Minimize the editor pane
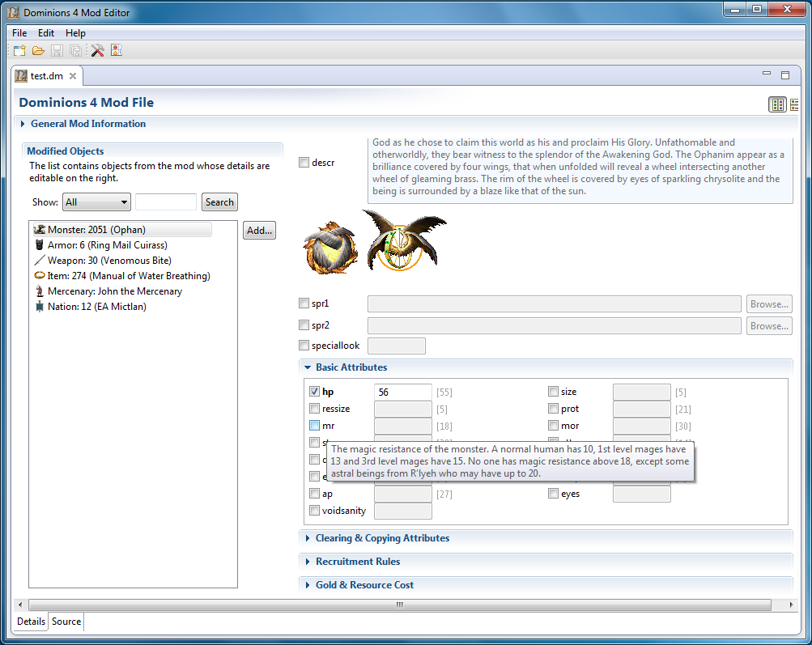The width and height of the screenshot is (812, 645). click(x=767, y=74)
